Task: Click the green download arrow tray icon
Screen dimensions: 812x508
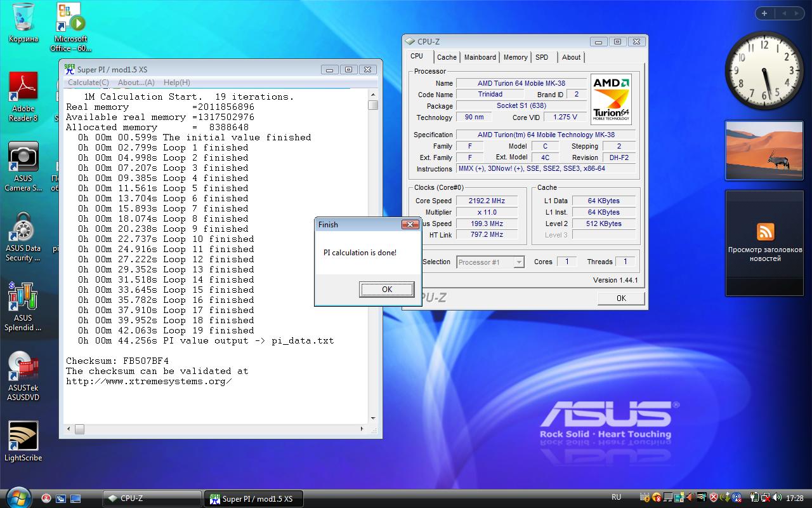Action: pos(725,497)
